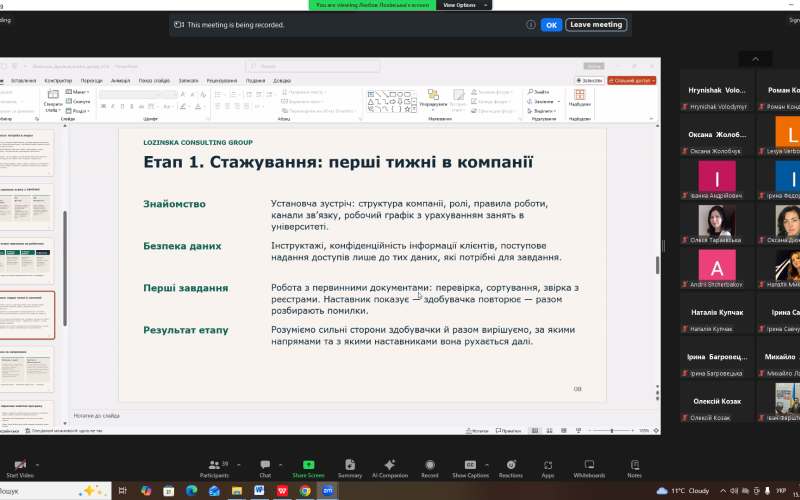The width and height of the screenshot is (800, 500).
Task: Click the Add-ins (Надбудови) icon
Action: pyautogui.click(x=580, y=94)
